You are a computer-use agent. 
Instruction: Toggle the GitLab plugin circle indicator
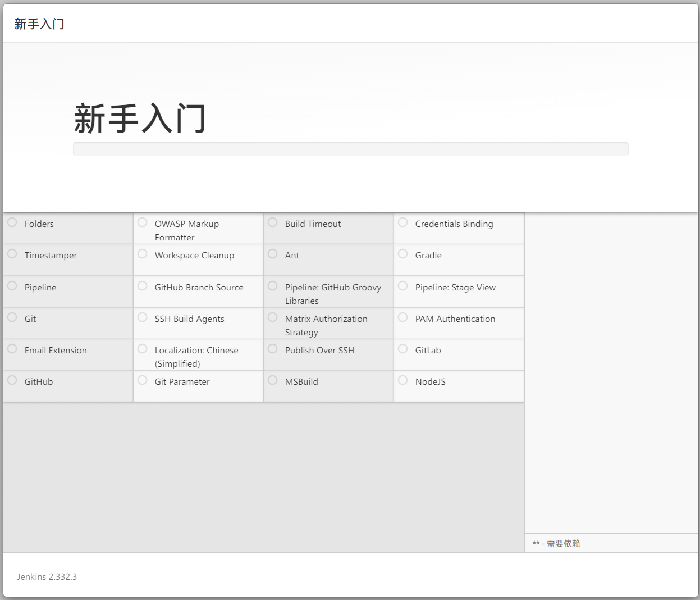click(x=403, y=349)
